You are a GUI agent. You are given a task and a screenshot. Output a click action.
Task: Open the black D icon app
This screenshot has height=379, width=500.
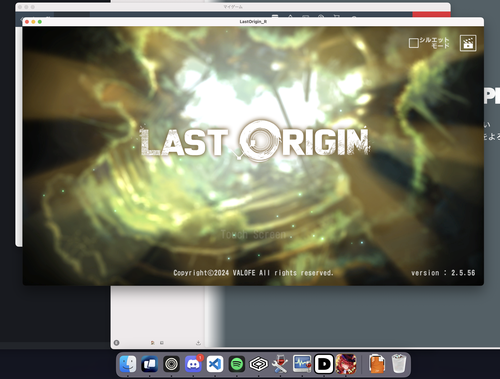click(324, 364)
